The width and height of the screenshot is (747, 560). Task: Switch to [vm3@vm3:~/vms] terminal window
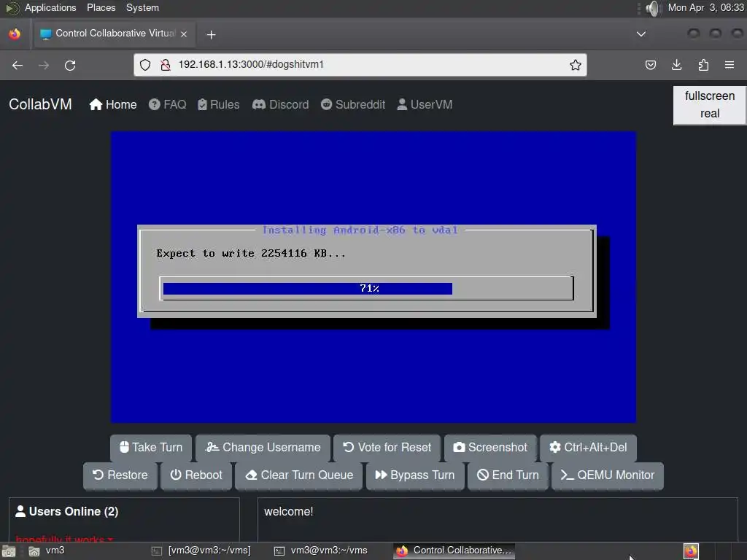coord(202,551)
